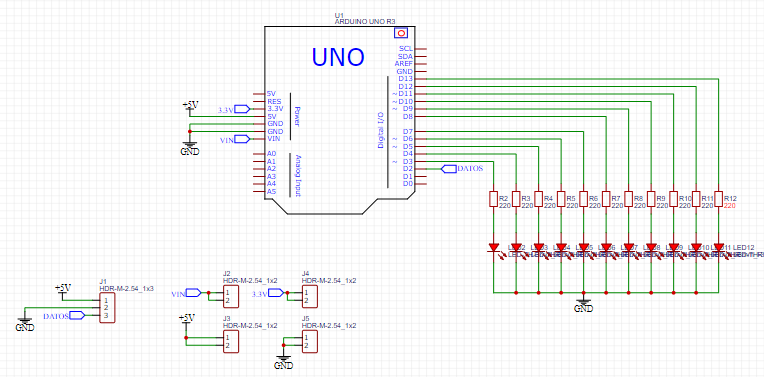The height and width of the screenshot is (377, 764).
Task: Select the LED diode wired to resistor R7
Action: pos(606,248)
